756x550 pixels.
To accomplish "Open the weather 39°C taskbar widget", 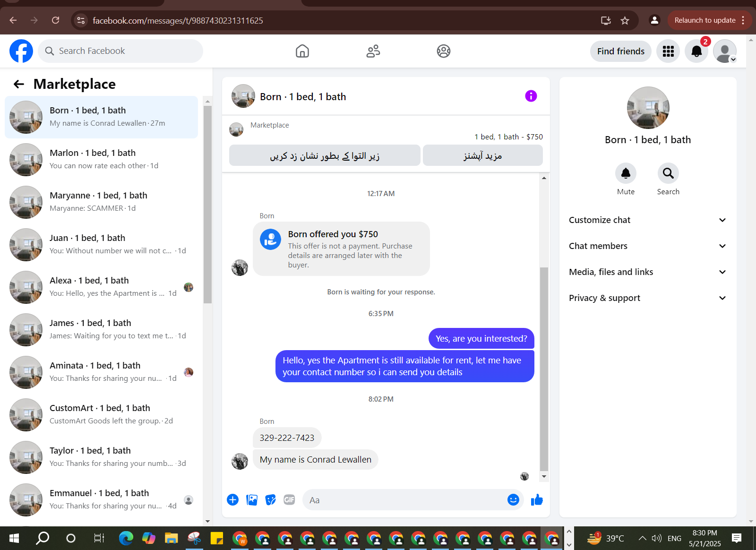I will (x=606, y=538).
